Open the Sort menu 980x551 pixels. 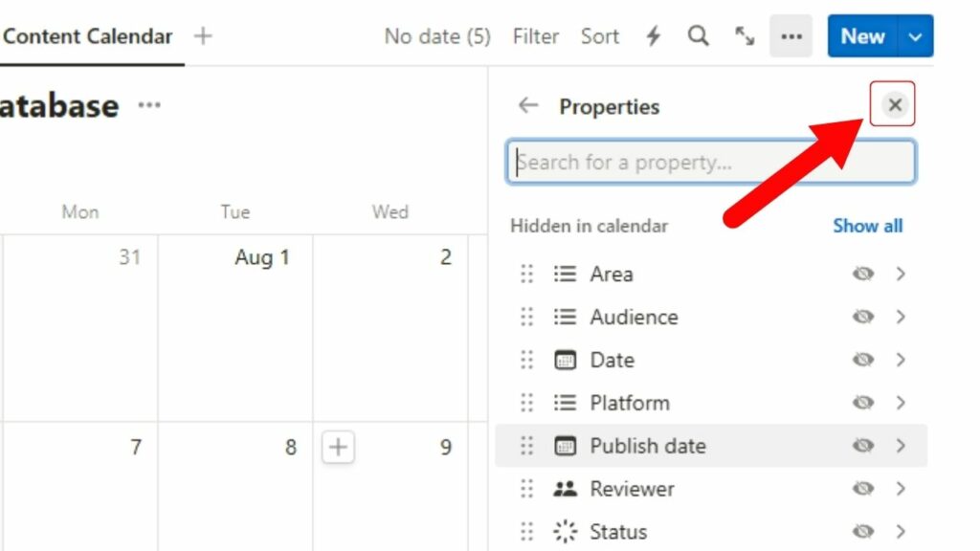tap(600, 36)
